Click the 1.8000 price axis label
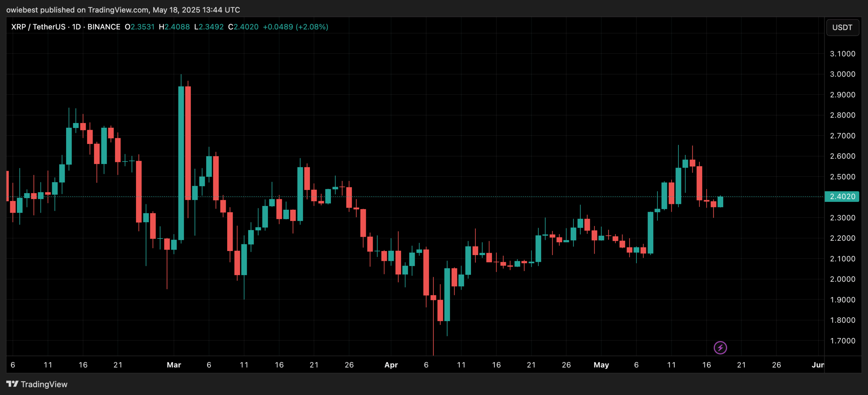 (843, 320)
